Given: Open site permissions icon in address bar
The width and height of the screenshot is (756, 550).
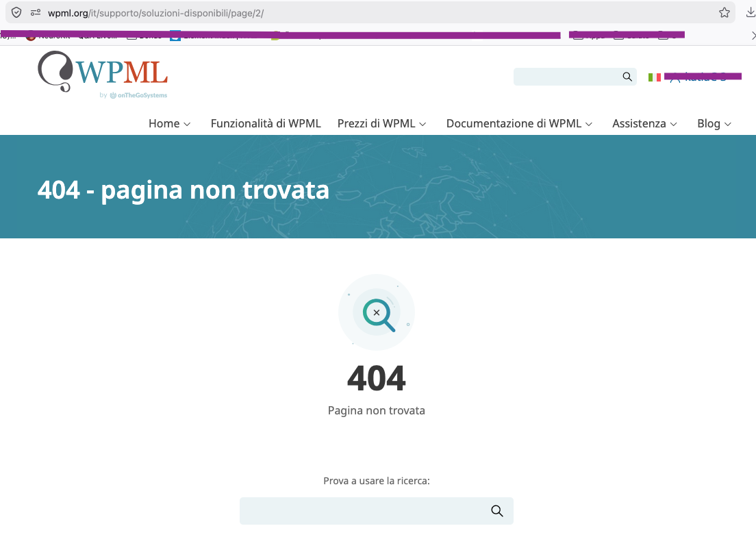Looking at the screenshot, I should 35,13.
